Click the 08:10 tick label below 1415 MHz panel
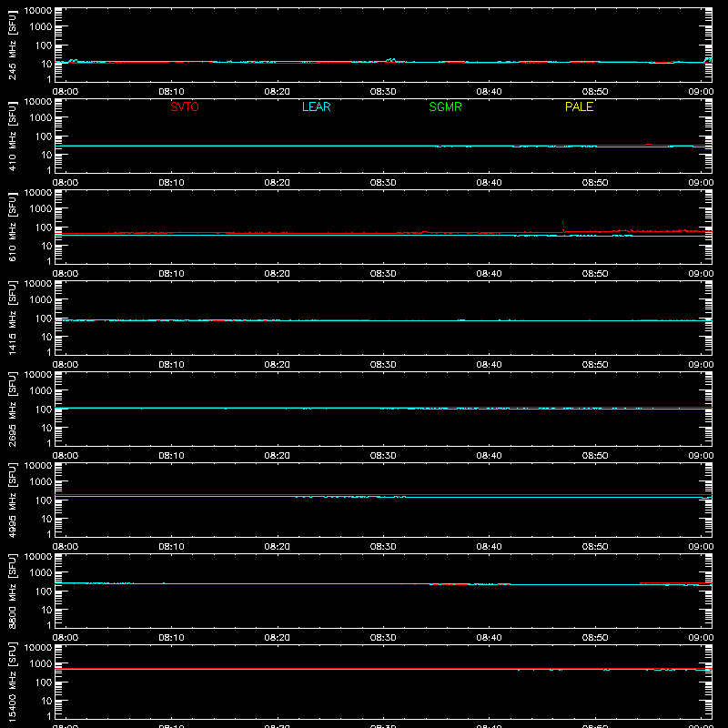The image size is (728, 728). [x=171, y=365]
